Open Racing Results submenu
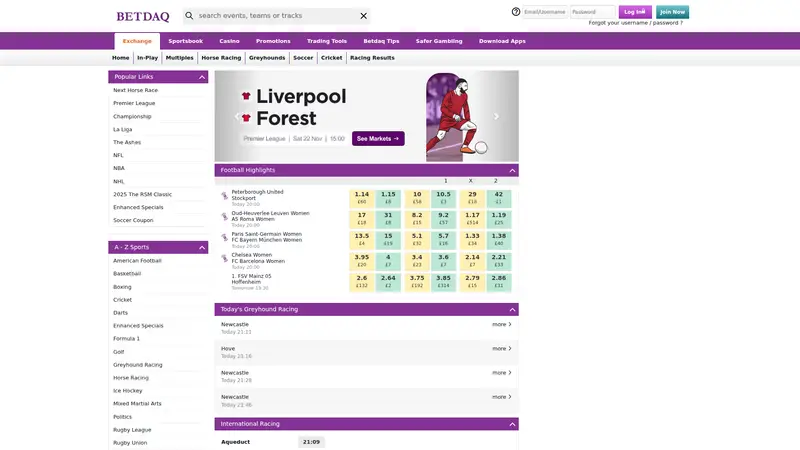 (x=372, y=58)
